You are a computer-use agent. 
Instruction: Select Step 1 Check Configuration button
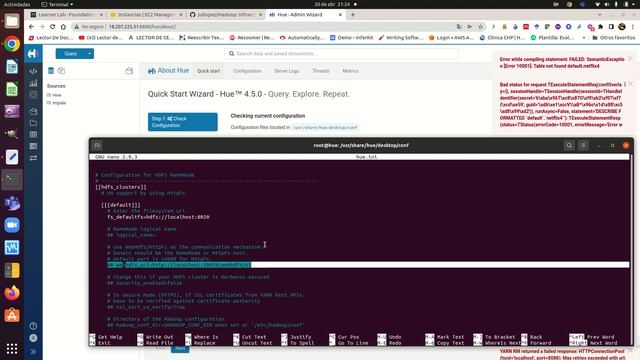coord(182,122)
